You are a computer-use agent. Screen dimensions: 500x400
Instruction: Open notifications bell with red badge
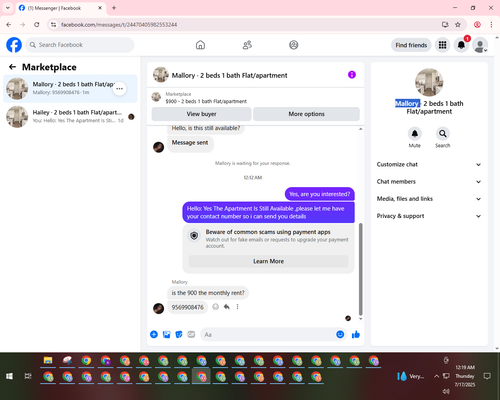(461, 45)
